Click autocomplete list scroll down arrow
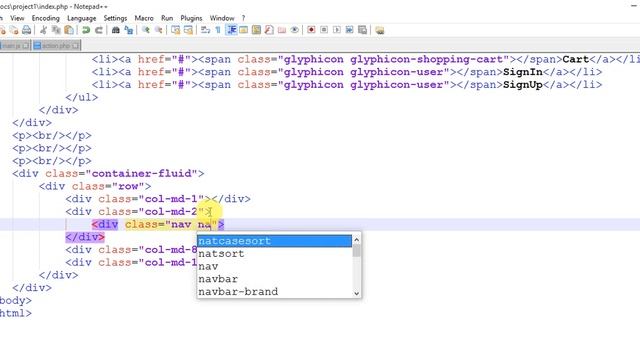Viewport: 640px width, 360px height. pos(356,293)
